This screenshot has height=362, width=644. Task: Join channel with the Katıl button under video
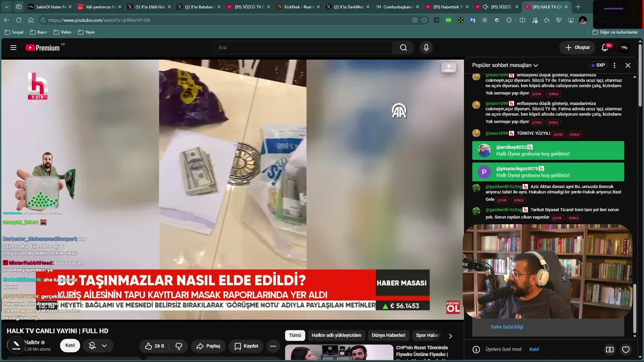[70, 345]
